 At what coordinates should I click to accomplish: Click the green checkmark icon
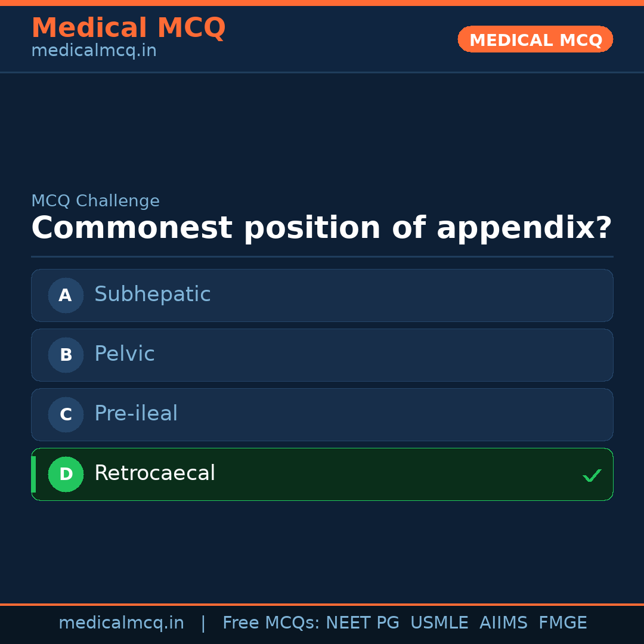(592, 475)
